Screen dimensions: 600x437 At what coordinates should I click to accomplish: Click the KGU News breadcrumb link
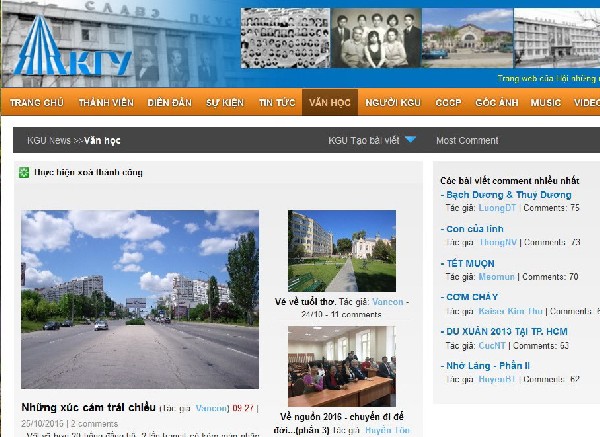49,140
